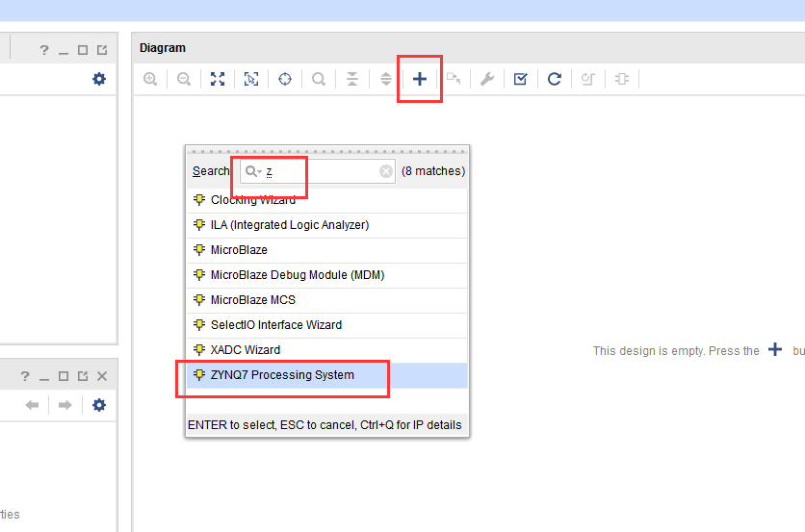Click the Zoom In diagram icon
The height and width of the screenshot is (532, 805).
tap(150, 79)
